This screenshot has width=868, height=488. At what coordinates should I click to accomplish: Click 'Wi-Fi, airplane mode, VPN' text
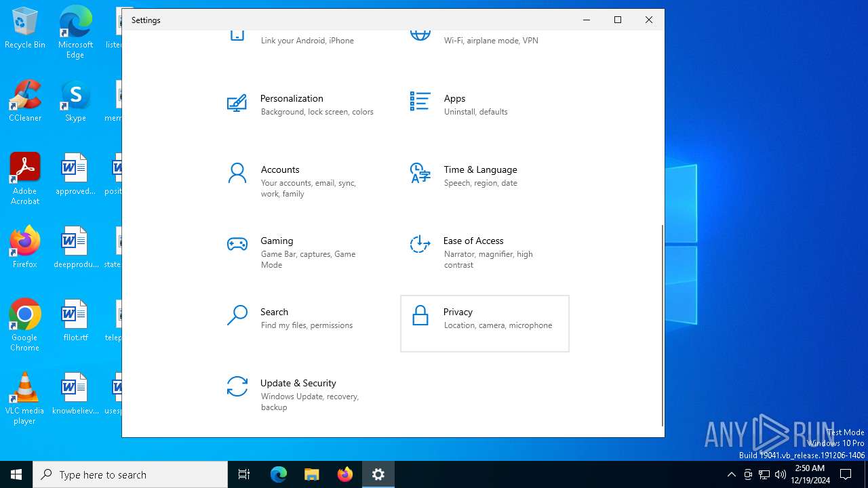(491, 41)
